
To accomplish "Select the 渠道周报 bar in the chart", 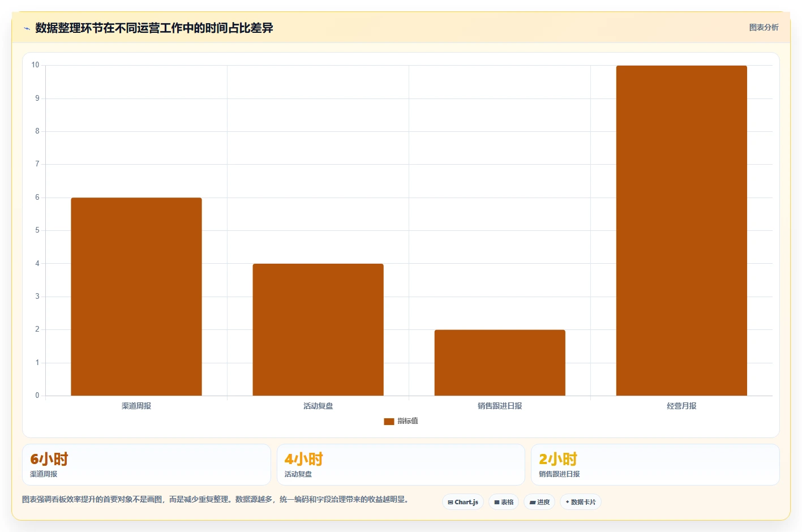I will (x=136, y=297).
